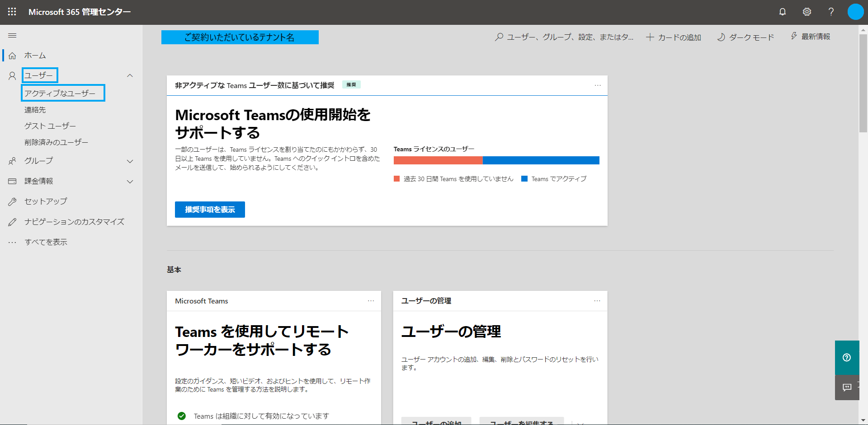Expand the グループ section chevron
This screenshot has width=868, height=425.
[130, 161]
